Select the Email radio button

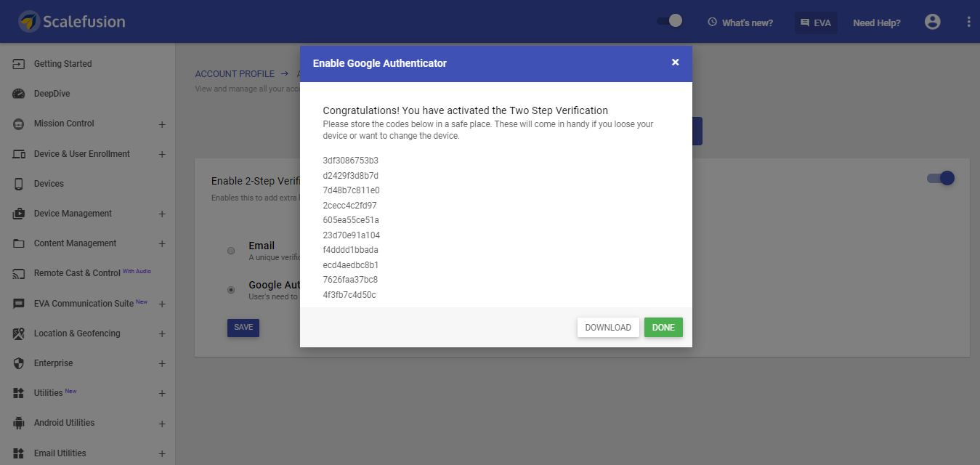231,251
